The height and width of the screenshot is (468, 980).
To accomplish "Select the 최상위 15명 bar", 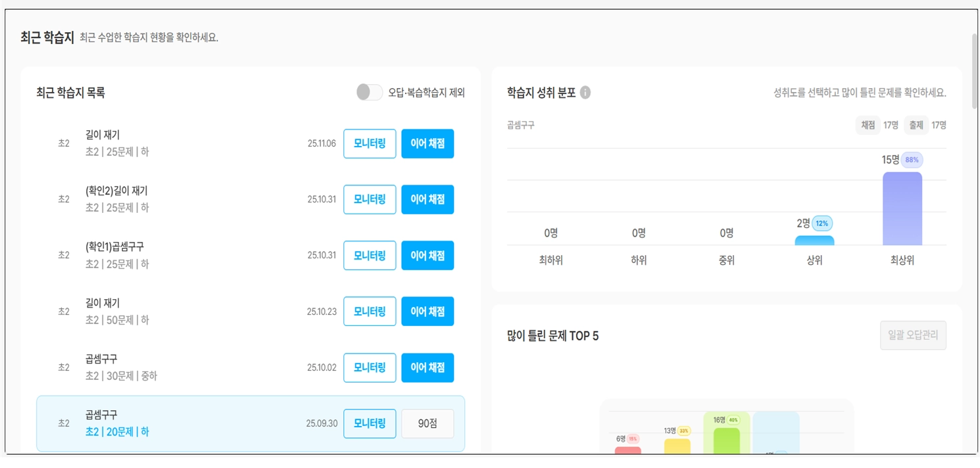I will 902,208.
